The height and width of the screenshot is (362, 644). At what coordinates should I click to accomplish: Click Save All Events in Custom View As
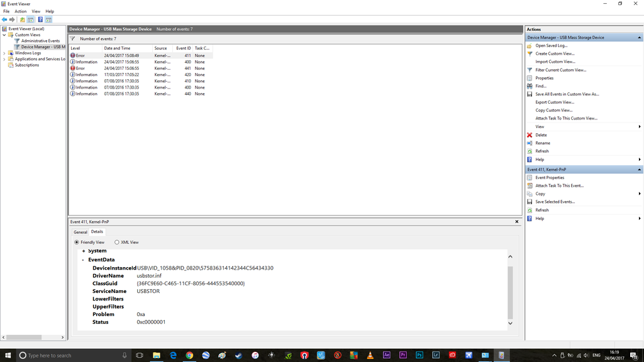pos(567,94)
